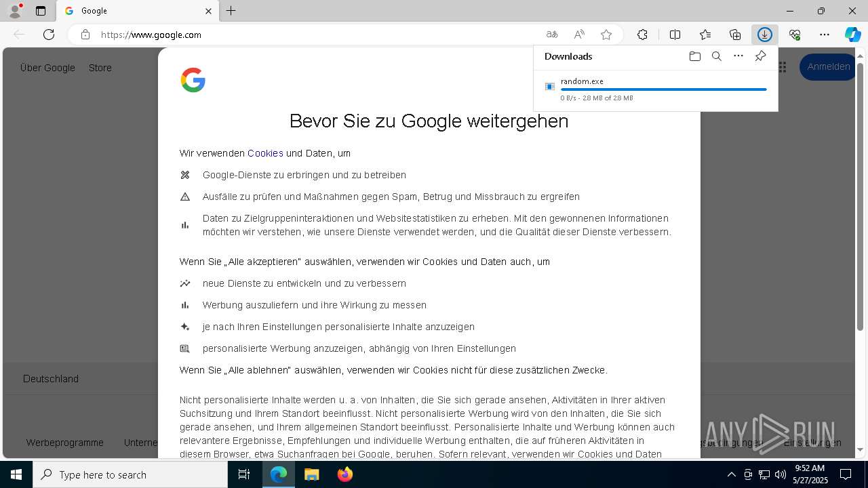Open the tab actions menu icon
The height and width of the screenshot is (488, 868).
pyautogui.click(x=41, y=11)
